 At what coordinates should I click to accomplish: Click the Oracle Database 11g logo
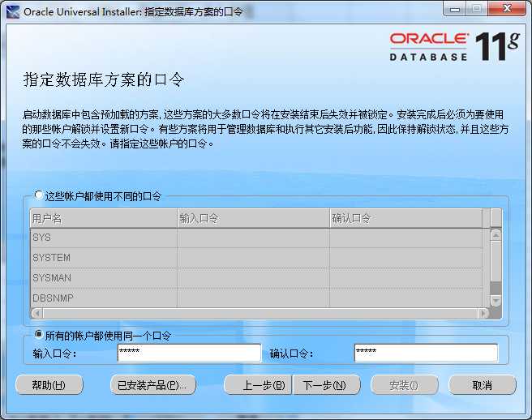pos(455,47)
